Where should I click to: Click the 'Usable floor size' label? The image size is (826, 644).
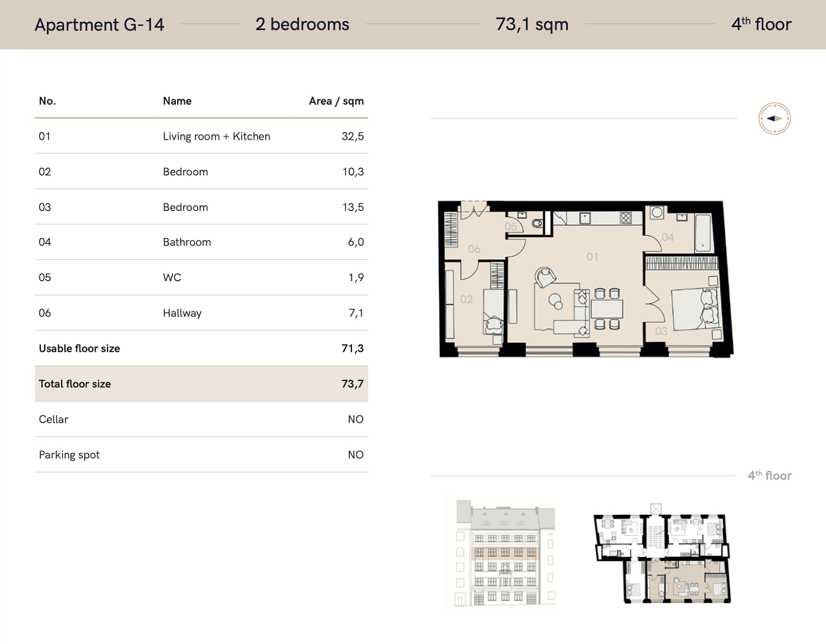[79, 348]
